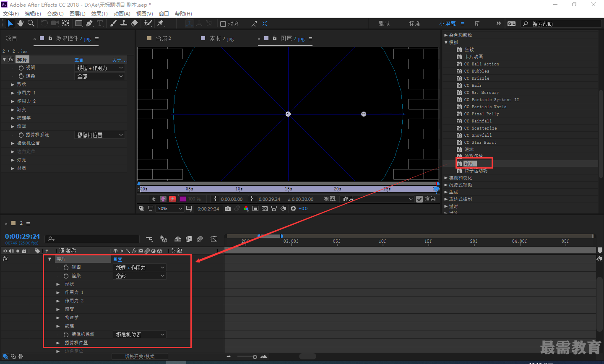Expand 物理学 group in effect controls
Image resolution: width=604 pixels, height=364 pixels.
click(x=13, y=118)
